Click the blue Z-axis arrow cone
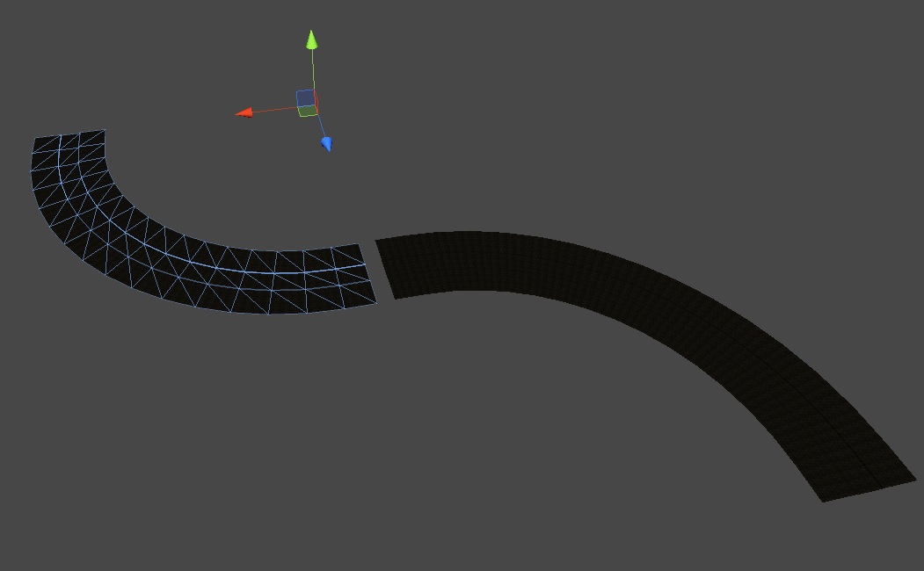924x571 pixels. coord(326,143)
